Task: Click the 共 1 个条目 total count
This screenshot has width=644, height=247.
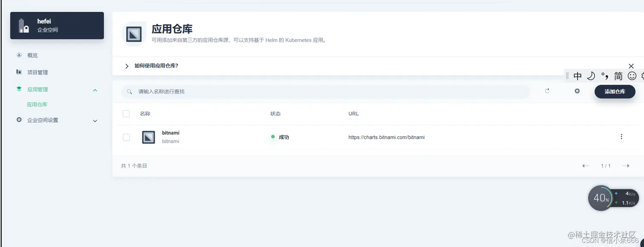Action: coord(134,166)
